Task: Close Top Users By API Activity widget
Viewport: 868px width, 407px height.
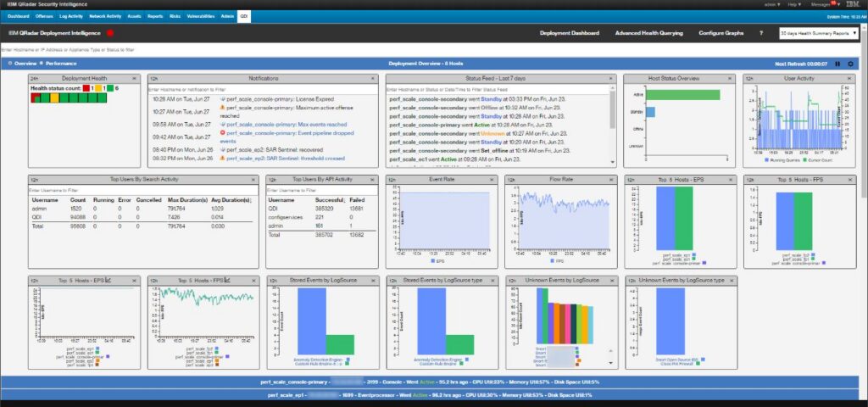Action: tap(374, 180)
